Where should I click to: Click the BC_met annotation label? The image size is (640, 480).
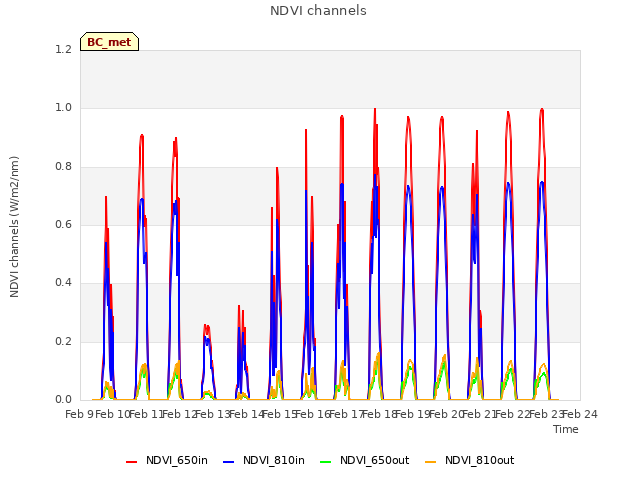click(x=109, y=42)
